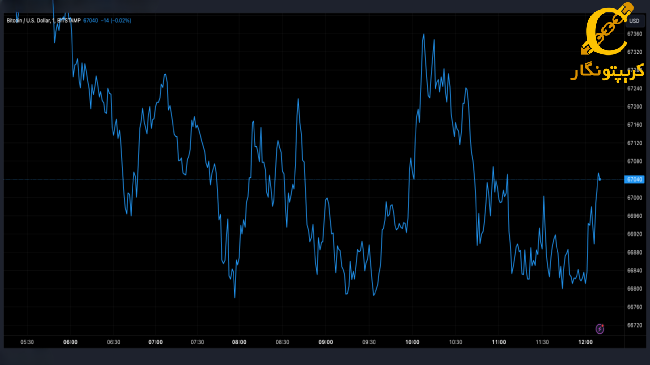Click the 66960 price axis label

click(x=635, y=216)
